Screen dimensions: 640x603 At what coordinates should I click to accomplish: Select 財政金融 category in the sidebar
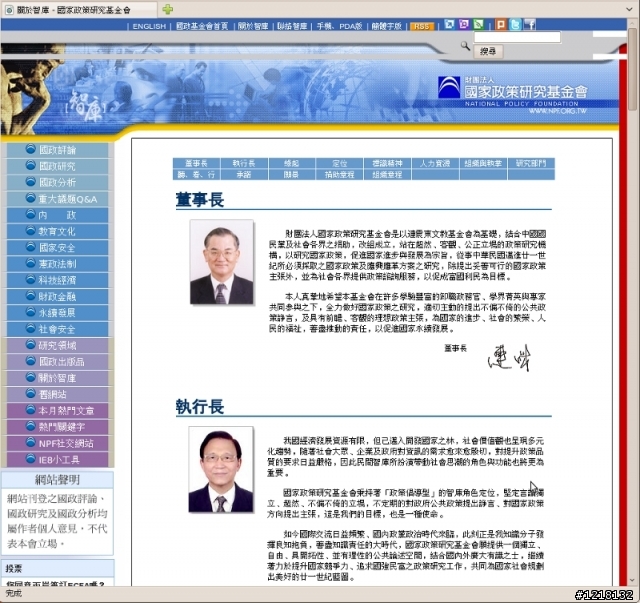[57, 297]
